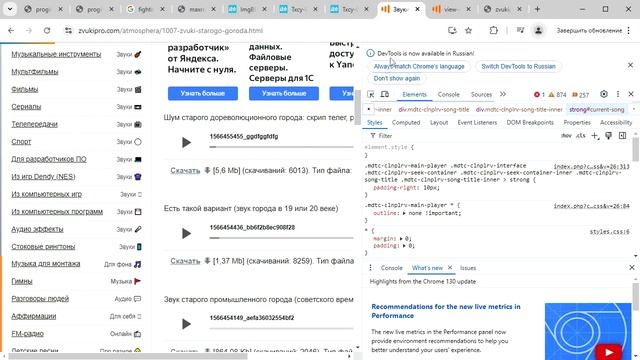Image resolution: width=640 pixels, height=360 pixels.
Task: Open the styles.css:6 source link
Action: tap(609, 232)
